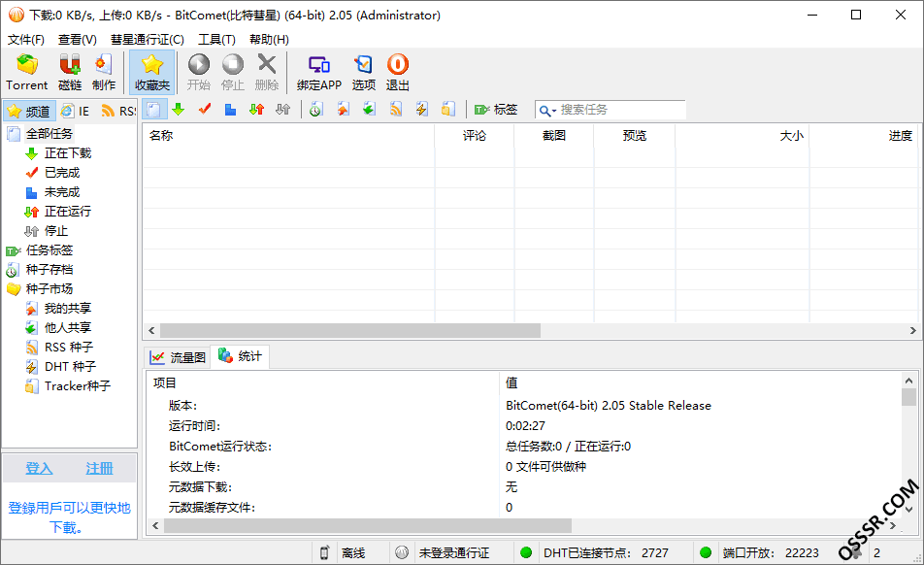This screenshot has height=565, width=924.
Task: Click the Delete (删除) toolbar button
Action: [267, 73]
